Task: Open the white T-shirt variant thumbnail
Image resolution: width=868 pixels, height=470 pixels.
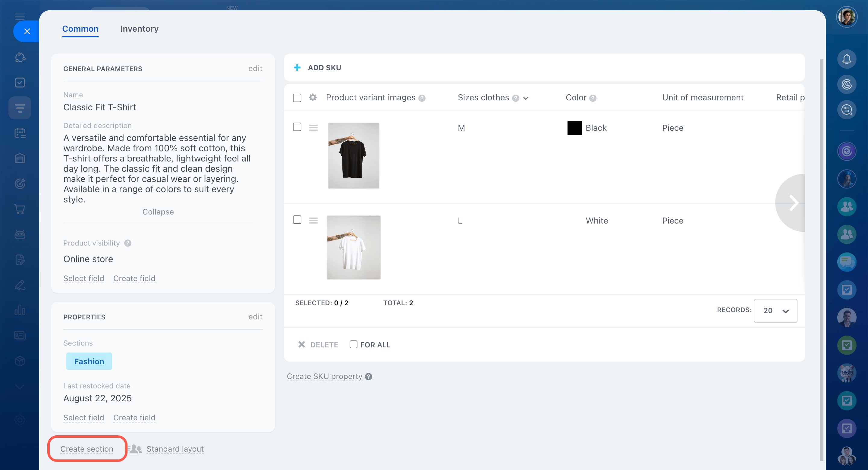Action: (x=354, y=248)
